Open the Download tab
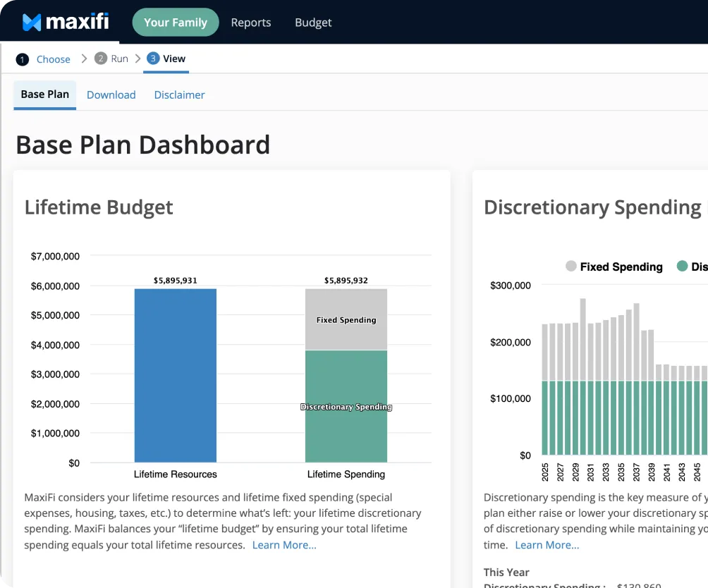Image resolution: width=708 pixels, height=588 pixels. [111, 94]
